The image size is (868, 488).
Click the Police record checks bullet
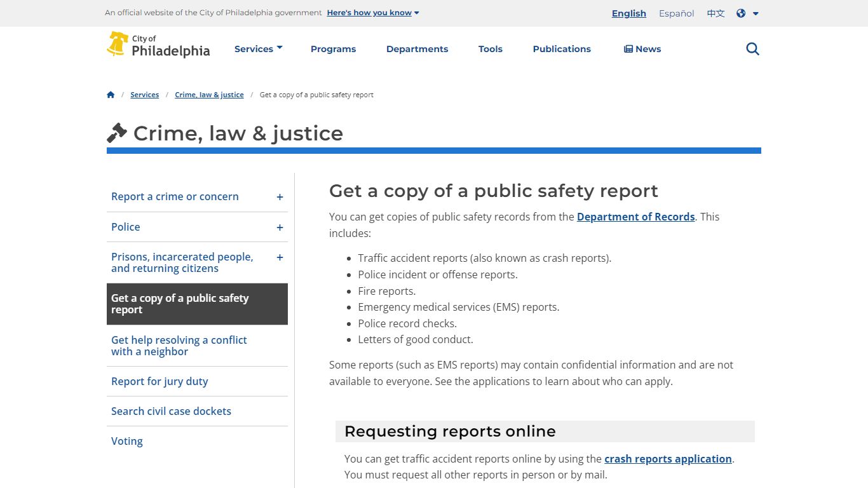(x=407, y=323)
